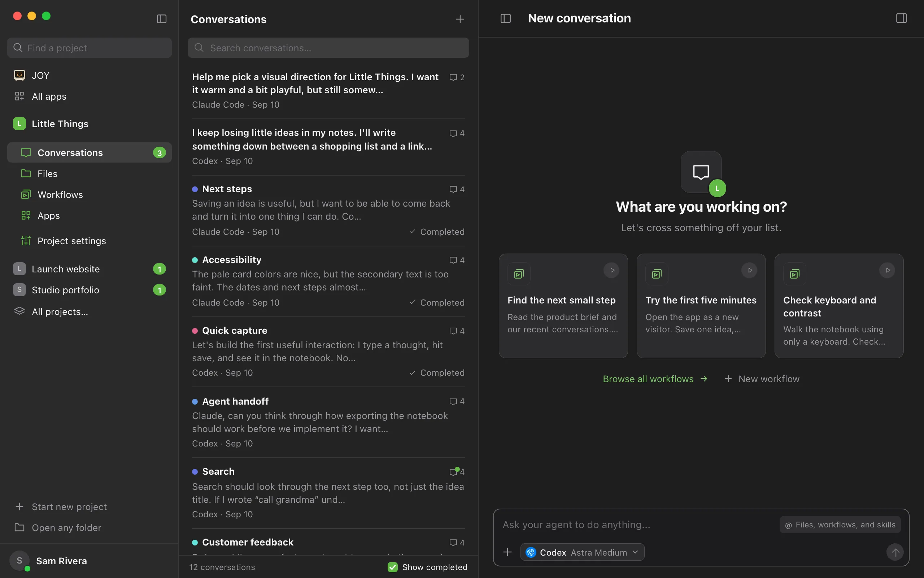Open the Launch website project
The width and height of the screenshot is (924, 578).
click(90, 269)
